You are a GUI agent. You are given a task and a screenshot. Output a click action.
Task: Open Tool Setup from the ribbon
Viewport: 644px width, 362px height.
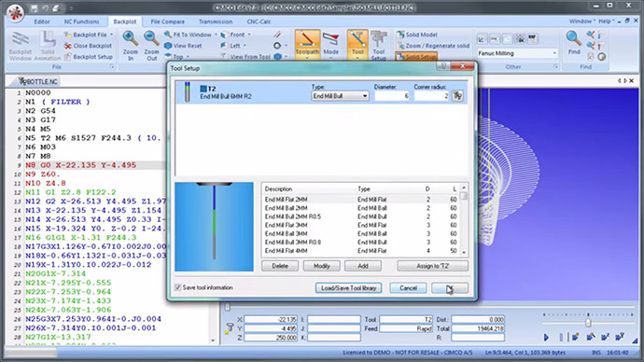(x=378, y=45)
